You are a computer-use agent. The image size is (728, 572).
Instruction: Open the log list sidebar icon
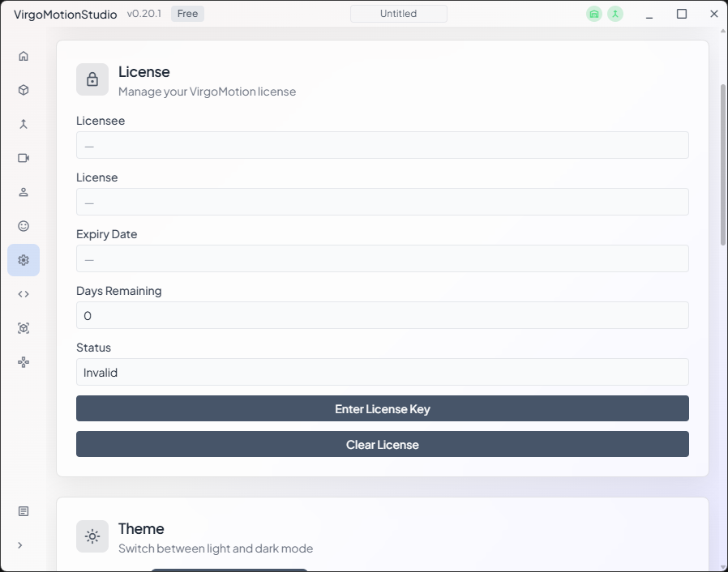click(x=24, y=511)
